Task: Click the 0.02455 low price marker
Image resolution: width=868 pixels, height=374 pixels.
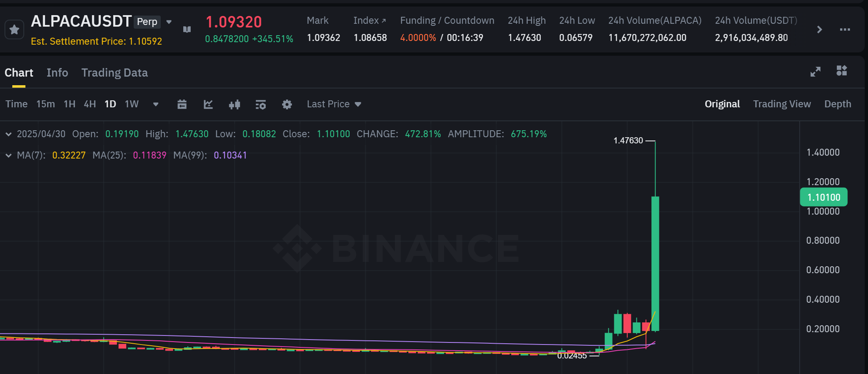Action: (x=572, y=356)
